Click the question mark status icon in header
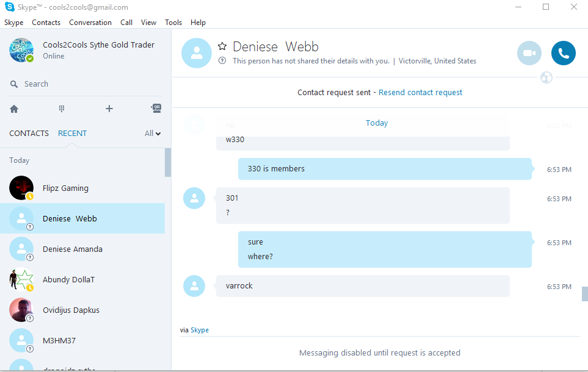 (x=222, y=60)
